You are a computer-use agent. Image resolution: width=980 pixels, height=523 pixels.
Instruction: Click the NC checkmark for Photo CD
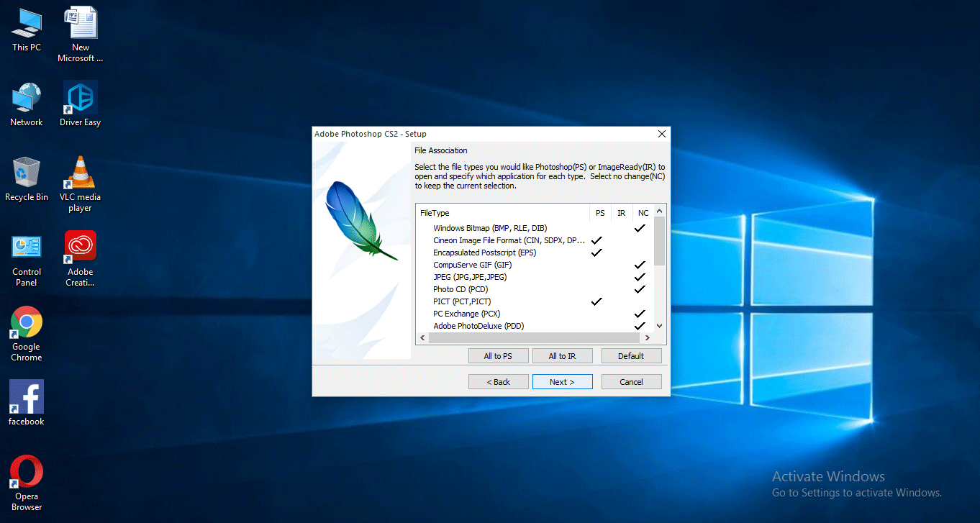point(640,289)
